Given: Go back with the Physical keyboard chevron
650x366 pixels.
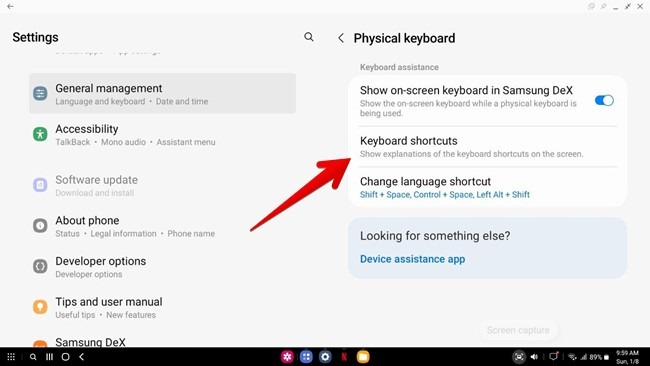Looking at the screenshot, I should click(x=341, y=38).
